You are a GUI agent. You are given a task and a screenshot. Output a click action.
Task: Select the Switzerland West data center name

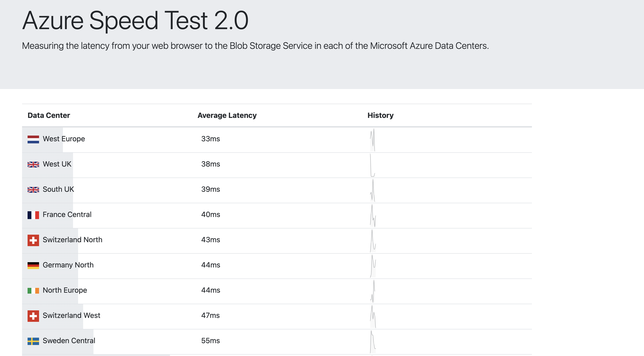point(71,315)
